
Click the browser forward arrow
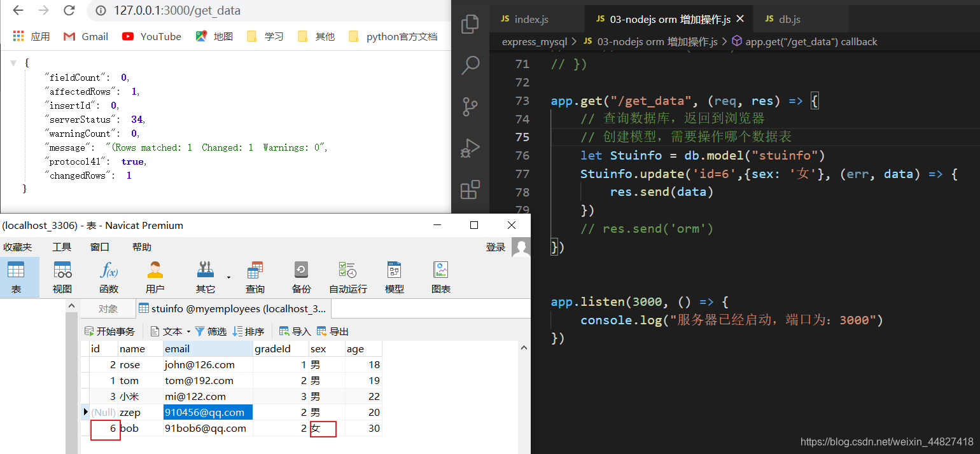[x=43, y=11]
